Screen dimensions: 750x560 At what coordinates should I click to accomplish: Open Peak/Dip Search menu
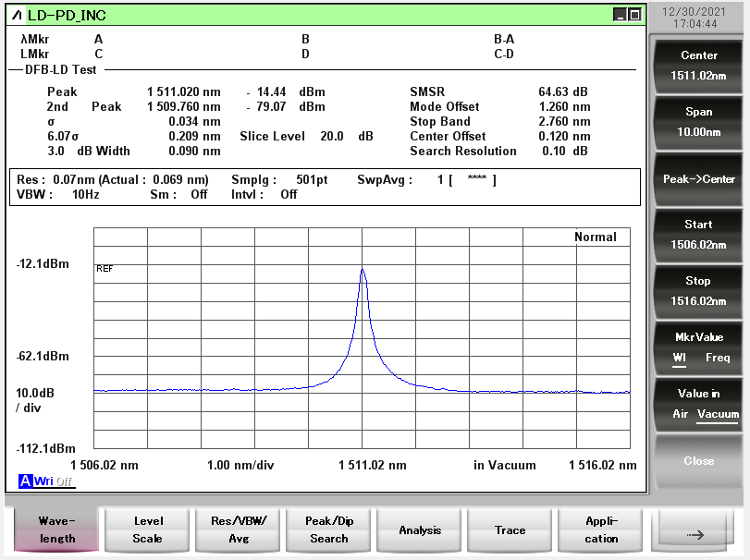329,530
